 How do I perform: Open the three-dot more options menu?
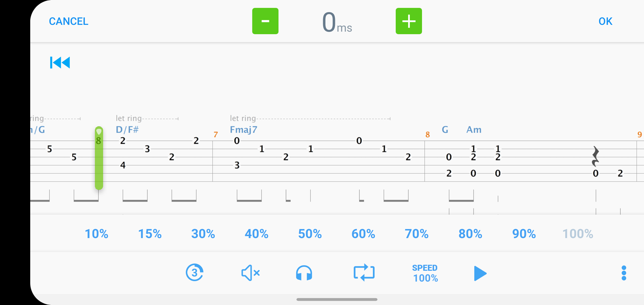tap(624, 273)
